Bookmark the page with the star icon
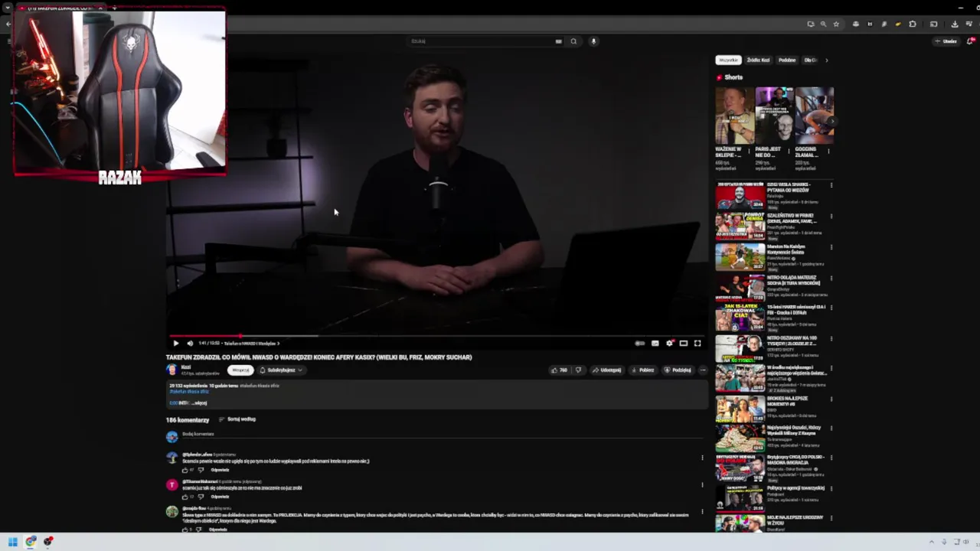Image resolution: width=980 pixels, height=551 pixels. 836,24
